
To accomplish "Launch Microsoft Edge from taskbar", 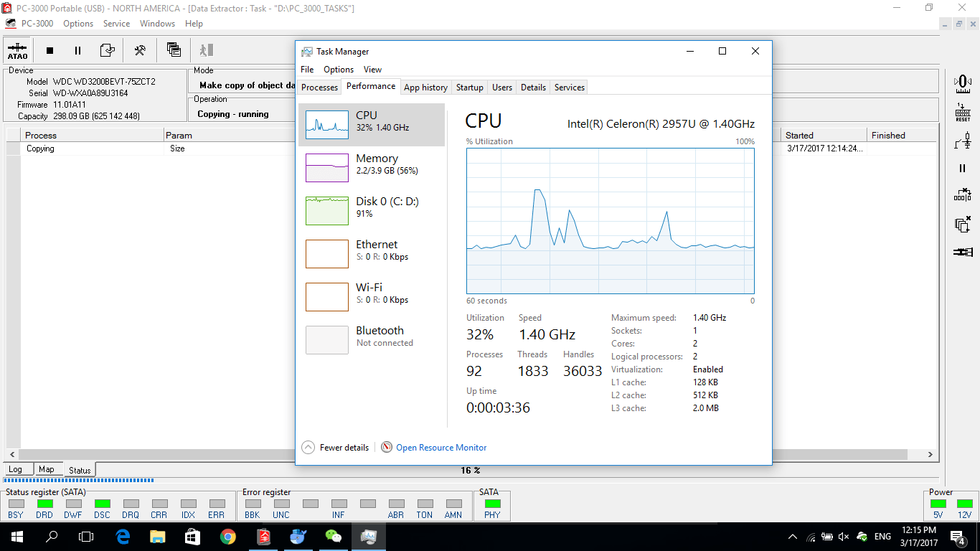I will (x=123, y=536).
